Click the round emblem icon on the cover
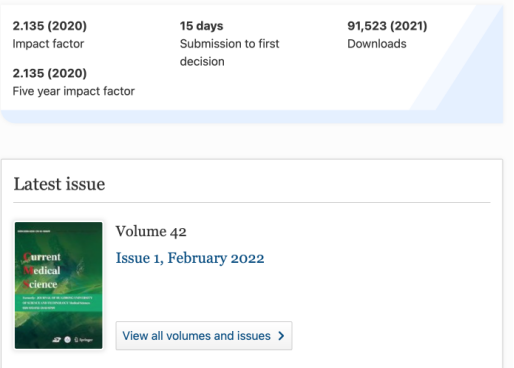The image size is (514, 368). click(67, 340)
